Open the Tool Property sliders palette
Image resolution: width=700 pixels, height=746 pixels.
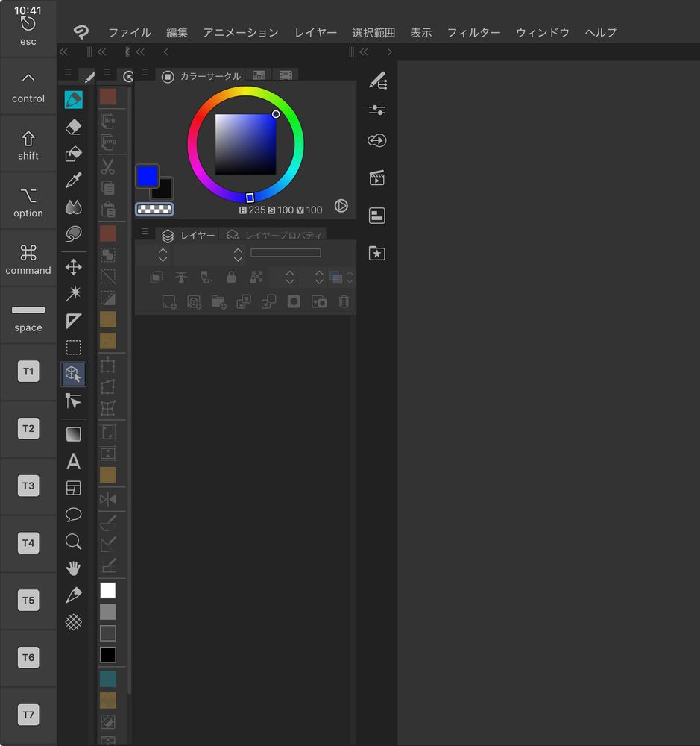[x=377, y=110]
